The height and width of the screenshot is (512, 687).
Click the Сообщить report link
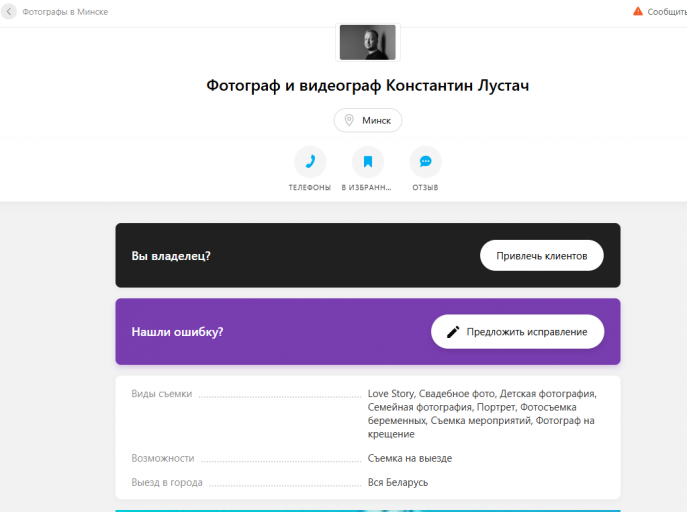tap(667, 12)
